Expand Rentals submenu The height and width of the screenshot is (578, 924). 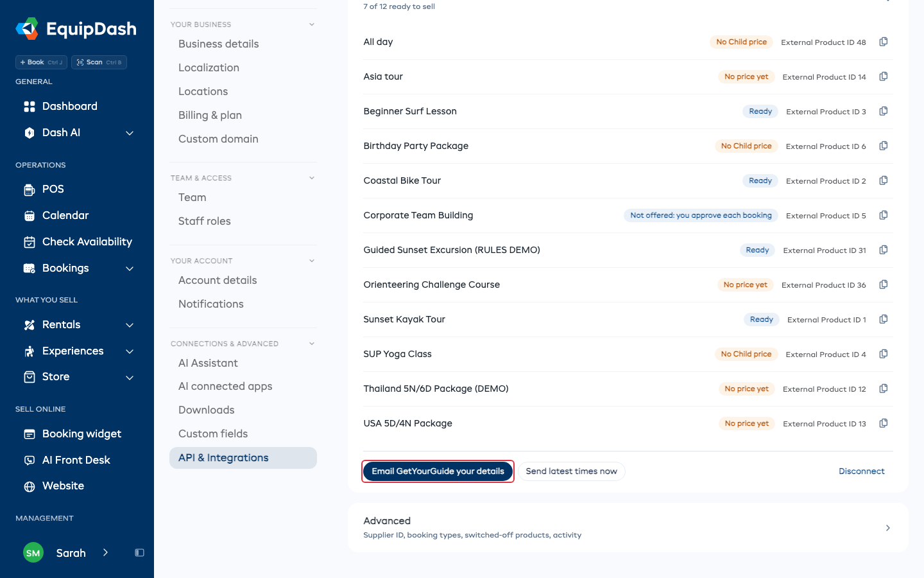click(130, 325)
